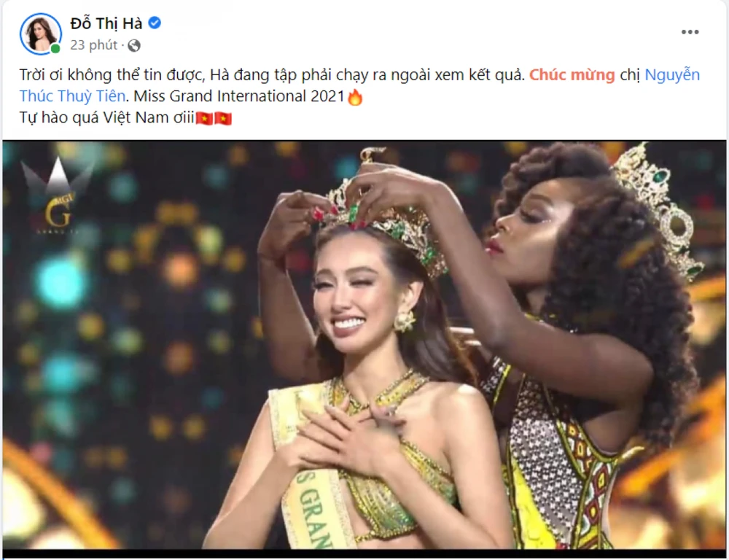This screenshot has height=560, width=729.
Task: Click the 'Tự hào quá Việt Nam' text line
Action: point(106,117)
